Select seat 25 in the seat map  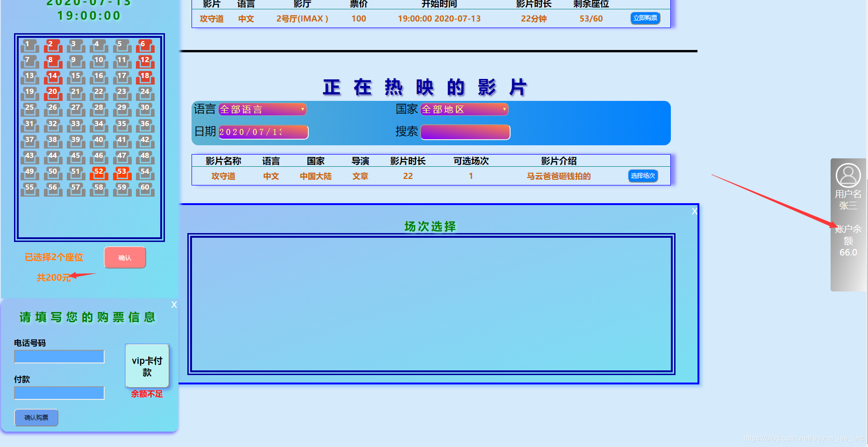(29, 108)
